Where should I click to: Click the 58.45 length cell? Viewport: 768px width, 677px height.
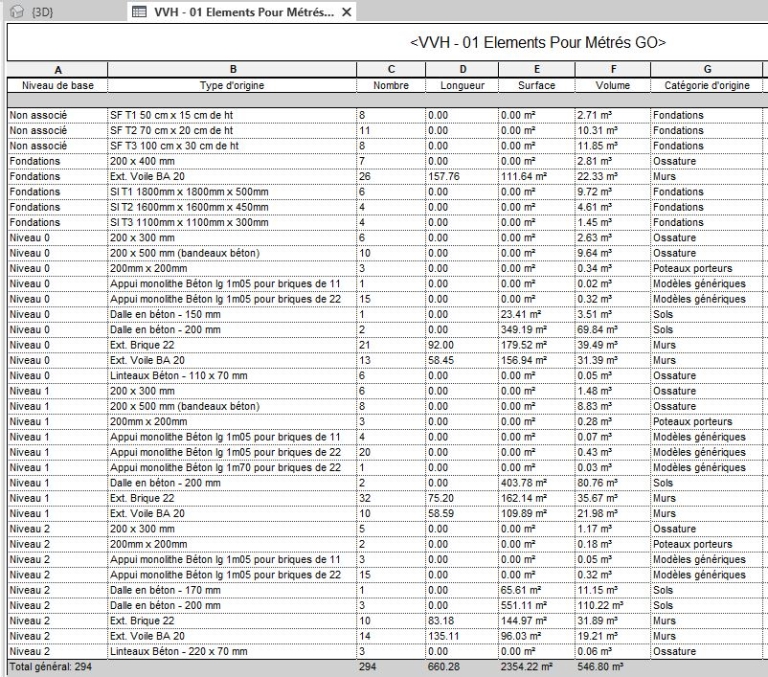coord(462,360)
